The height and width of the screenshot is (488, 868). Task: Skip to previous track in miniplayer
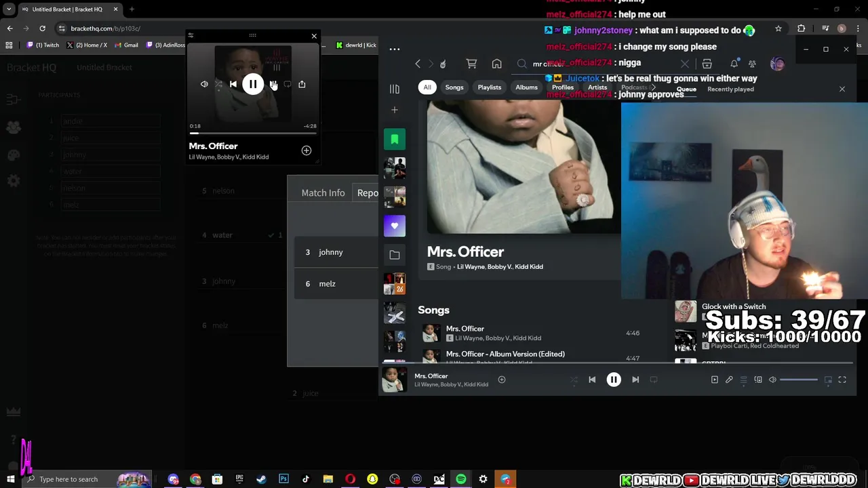(x=233, y=84)
